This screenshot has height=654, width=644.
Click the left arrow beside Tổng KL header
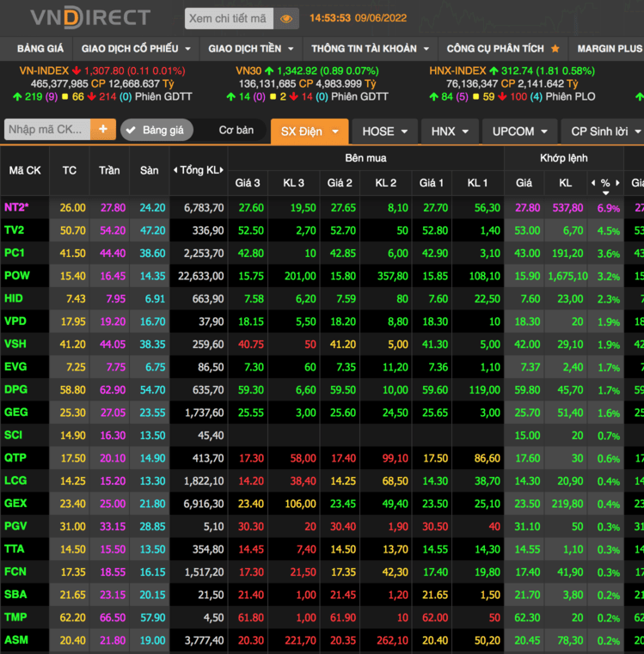click(x=175, y=170)
